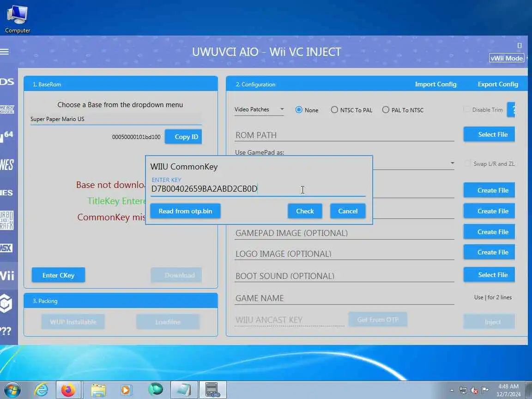Click the Show desktop strip after the clock
Image resolution: width=532 pixels, height=399 pixels.
[529, 390]
